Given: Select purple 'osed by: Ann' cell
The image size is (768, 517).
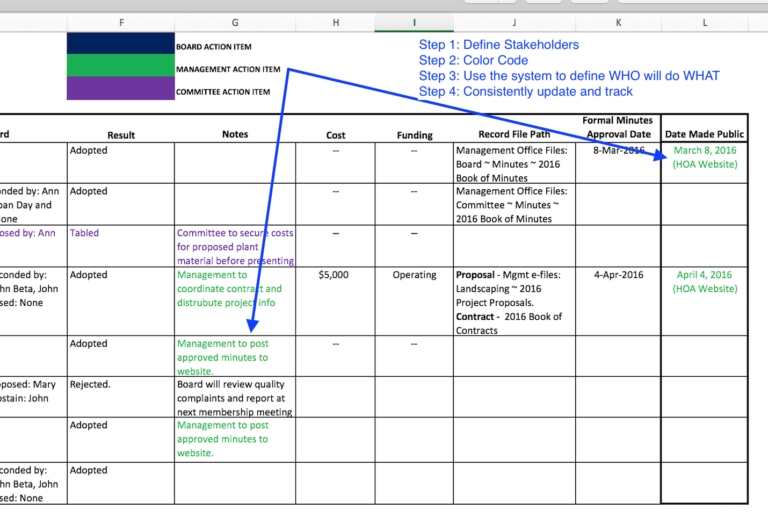Looking at the screenshot, I should point(33,246).
